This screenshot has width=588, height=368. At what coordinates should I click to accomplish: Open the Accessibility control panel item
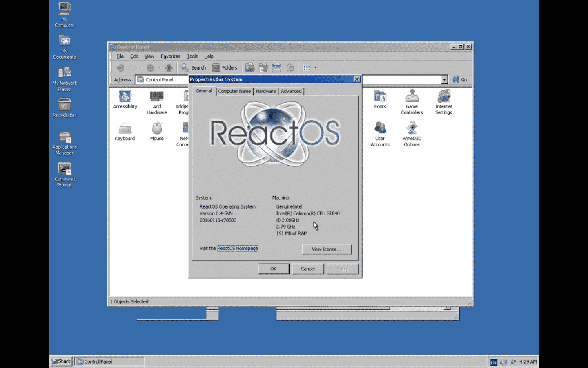coord(125,100)
